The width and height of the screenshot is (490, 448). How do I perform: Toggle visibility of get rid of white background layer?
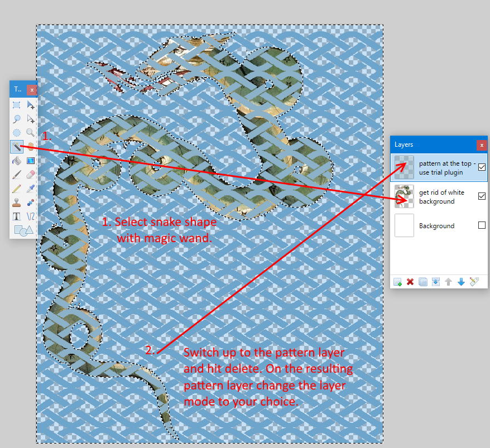click(x=482, y=196)
